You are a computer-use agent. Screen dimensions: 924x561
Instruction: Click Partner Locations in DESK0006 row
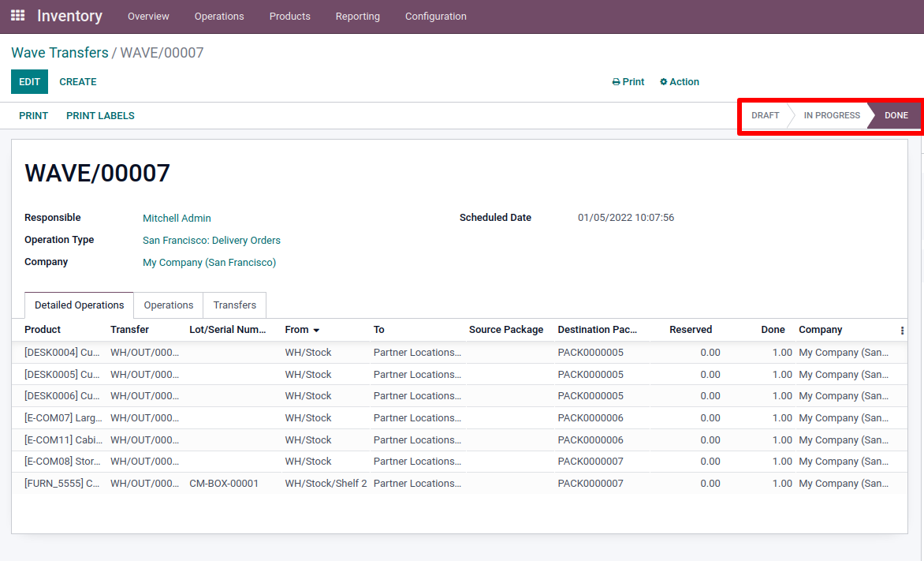tap(417, 396)
